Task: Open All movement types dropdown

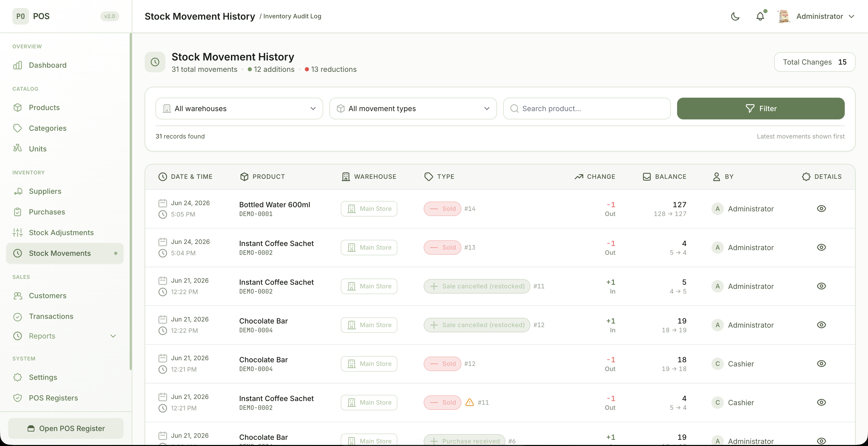Action: pyautogui.click(x=413, y=109)
